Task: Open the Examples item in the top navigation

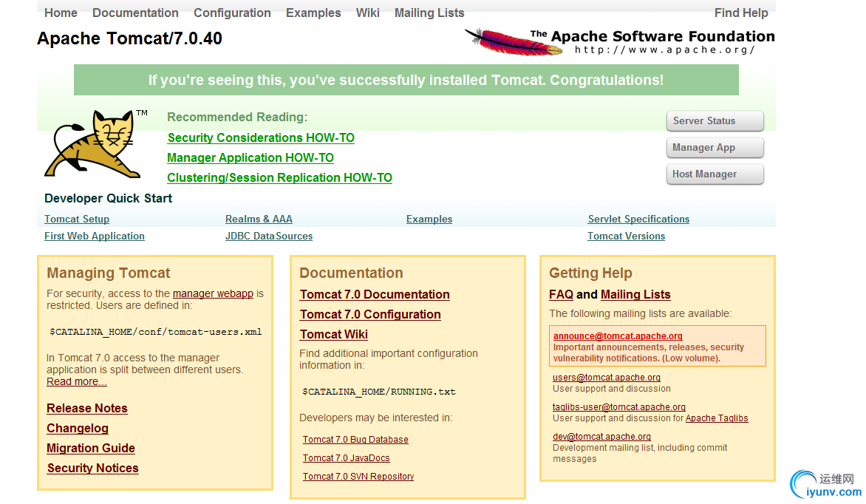Action: pyautogui.click(x=313, y=13)
